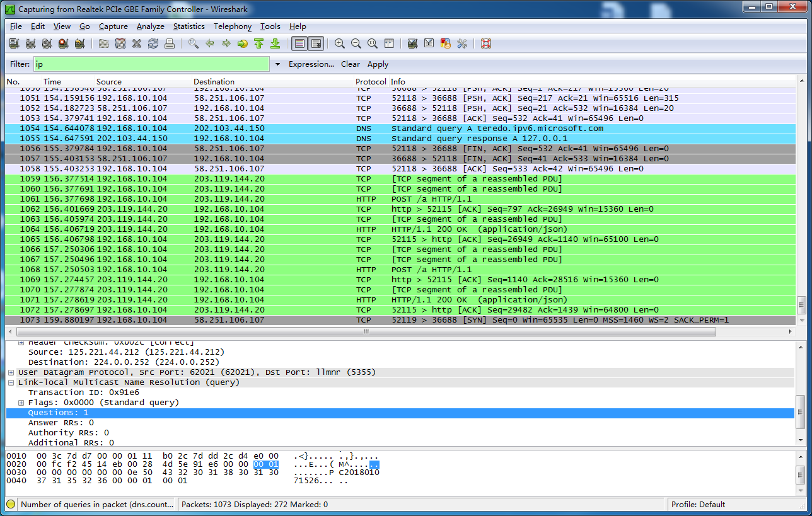
Task: Open Coloring Rules via toolbar icon
Action: 444,43
